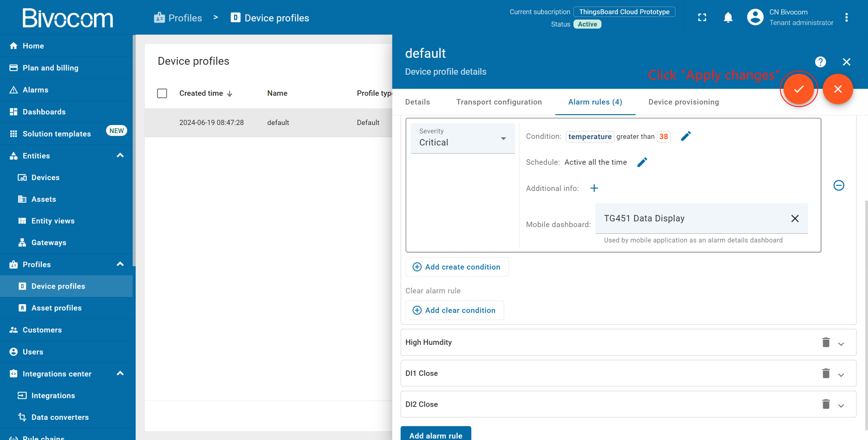The image size is (868, 440).
Task: Open the Device provisioning tab
Action: (x=684, y=102)
